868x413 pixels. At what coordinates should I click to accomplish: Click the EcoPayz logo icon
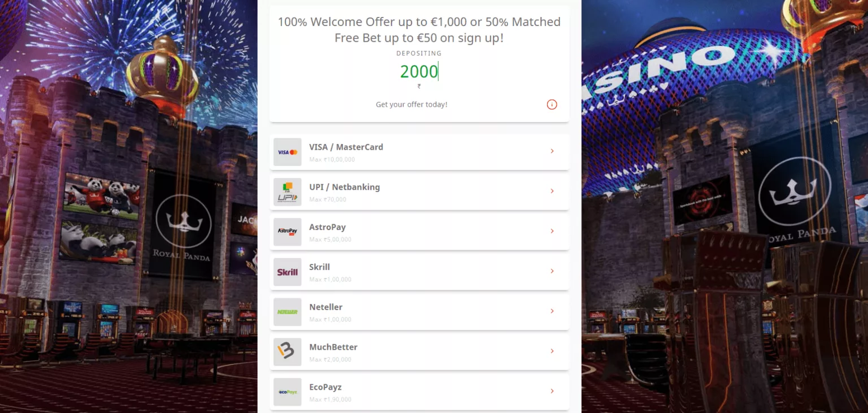(288, 392)
